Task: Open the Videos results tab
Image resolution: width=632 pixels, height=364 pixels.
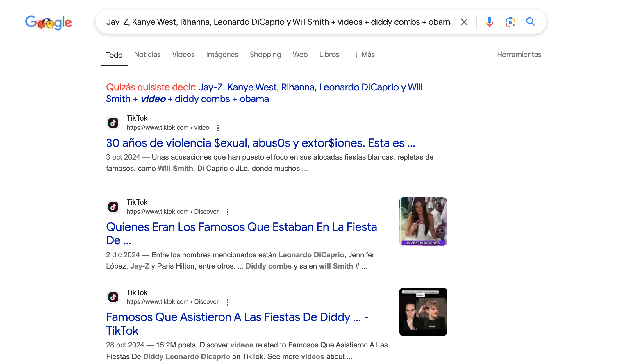Action: pos(183,55)
